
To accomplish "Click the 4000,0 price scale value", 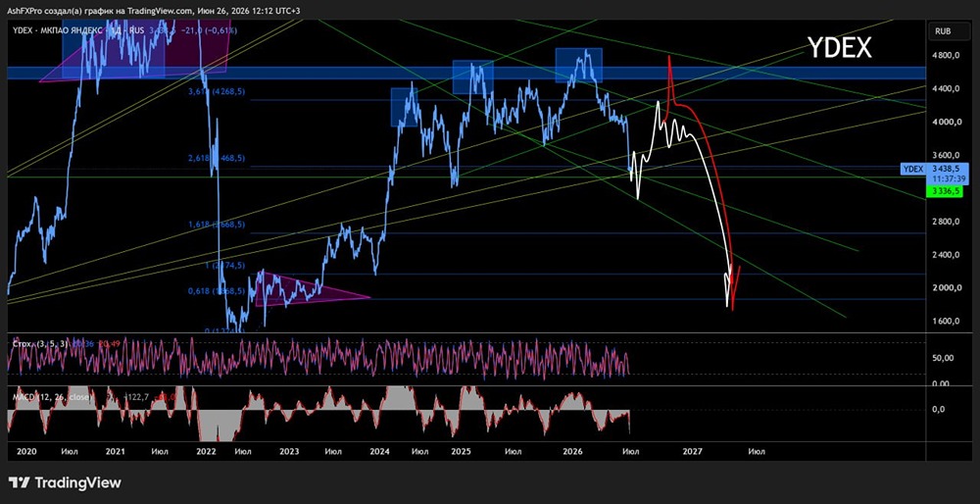I will (x=945, y=122).
